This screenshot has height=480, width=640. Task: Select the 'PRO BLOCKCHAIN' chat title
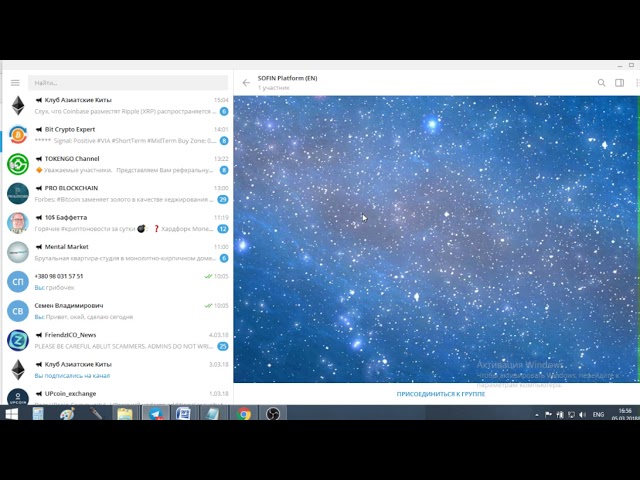(x=71, y=188)
